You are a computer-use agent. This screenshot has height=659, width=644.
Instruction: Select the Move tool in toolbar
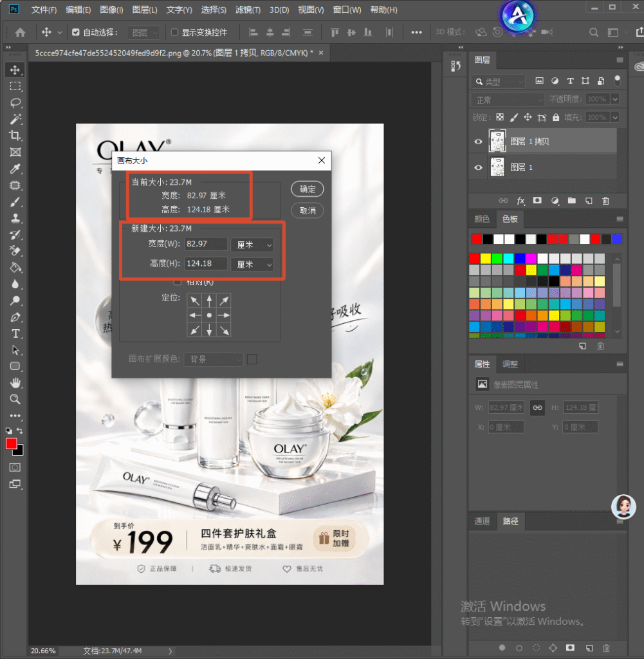[x=15, y=70]
